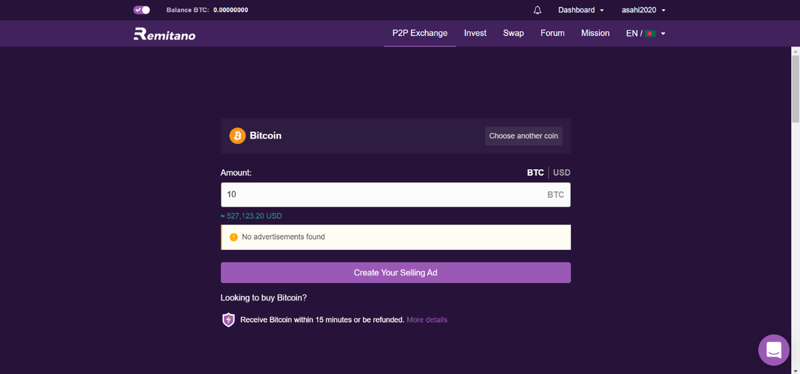The image size is (800, 374).
Task: Open the asahi2020 account menu
Action: point(643,10)
